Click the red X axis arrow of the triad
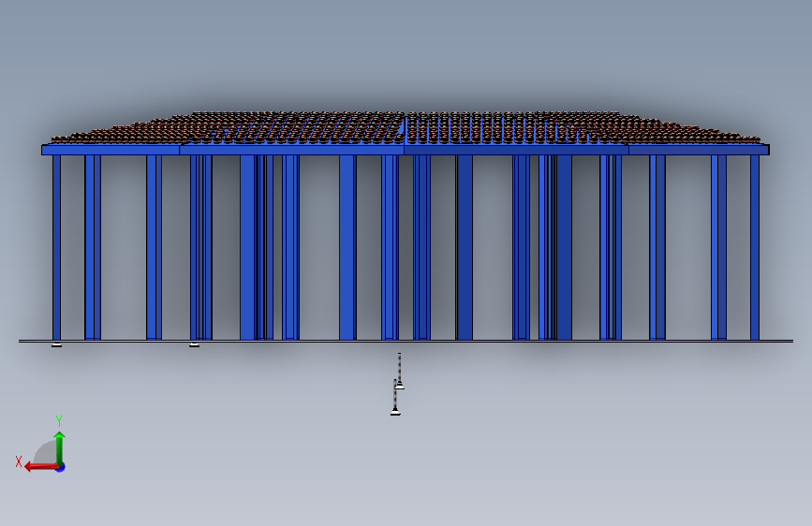The image size is (812, 526). click(x=41, y=467)
